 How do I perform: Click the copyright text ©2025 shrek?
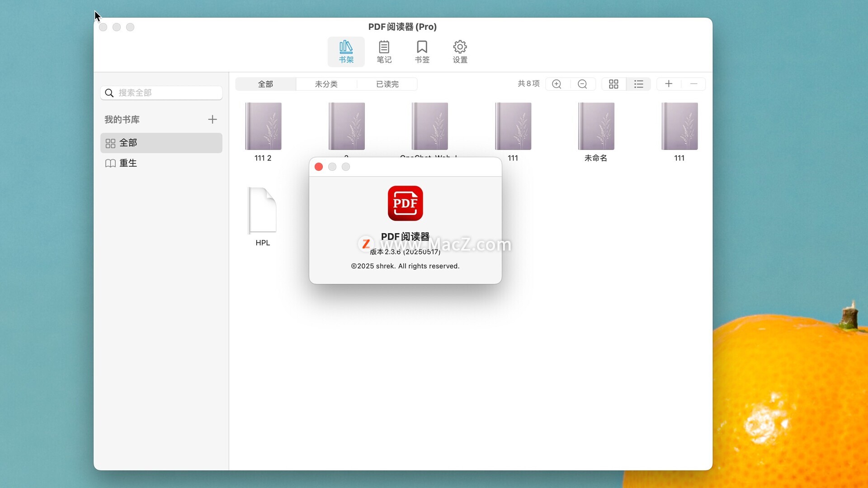405,266
